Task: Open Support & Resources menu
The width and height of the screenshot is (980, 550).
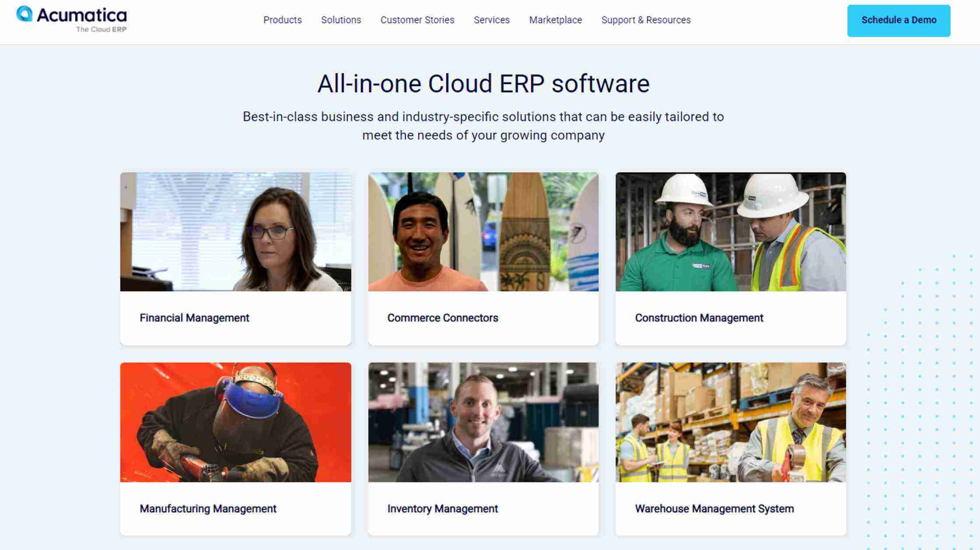Action: (646, 20)
